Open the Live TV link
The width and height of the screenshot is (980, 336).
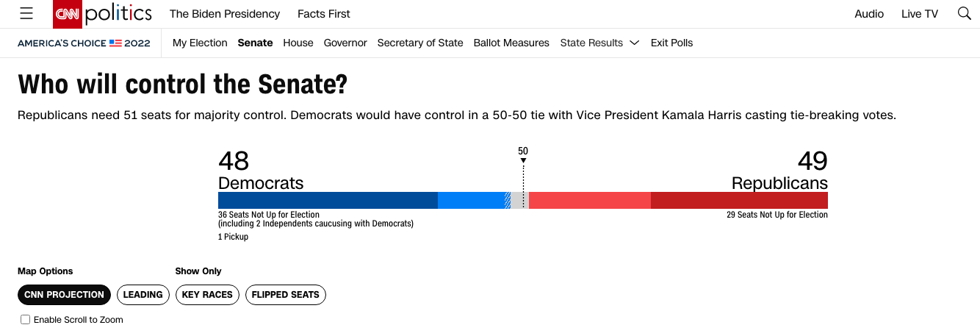(920, 14)
